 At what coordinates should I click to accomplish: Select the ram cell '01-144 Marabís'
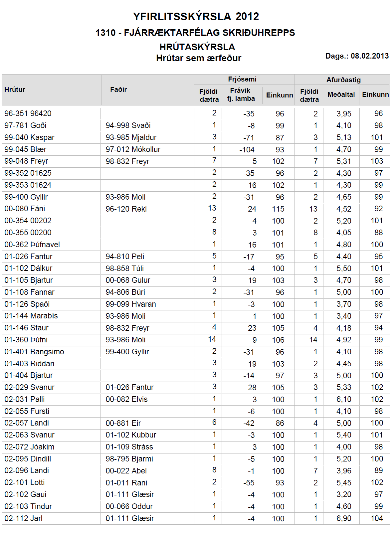click(31, 316)
